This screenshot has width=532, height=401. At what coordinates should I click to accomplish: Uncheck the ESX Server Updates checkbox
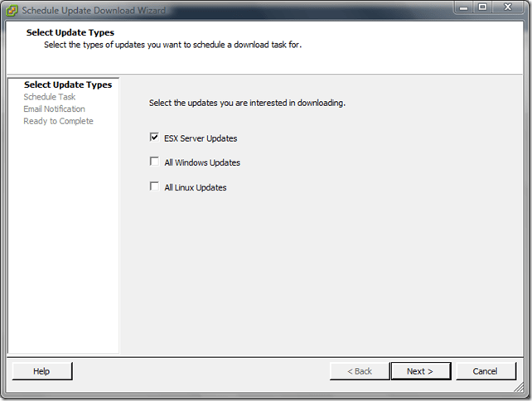pos(154,137)
